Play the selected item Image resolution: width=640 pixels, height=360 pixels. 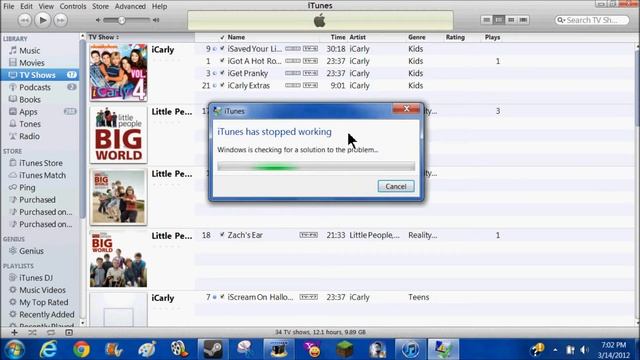click(42, 20)
